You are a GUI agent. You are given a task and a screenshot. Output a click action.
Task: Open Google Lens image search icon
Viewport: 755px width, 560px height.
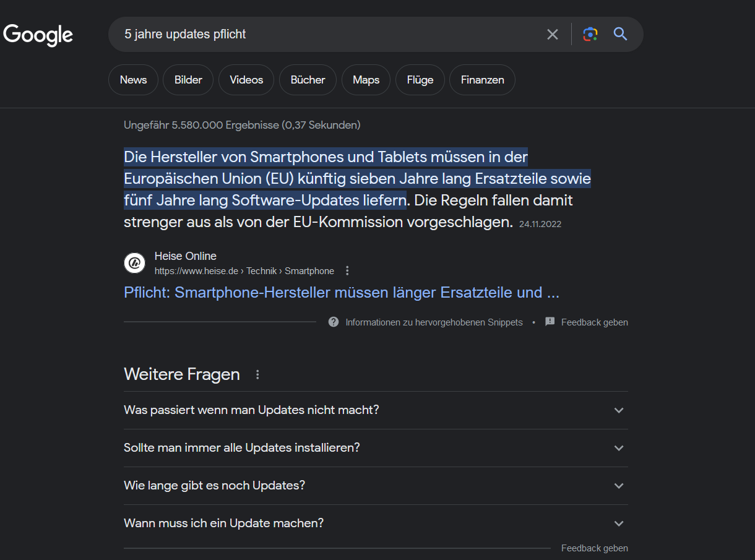click(590, 34)
